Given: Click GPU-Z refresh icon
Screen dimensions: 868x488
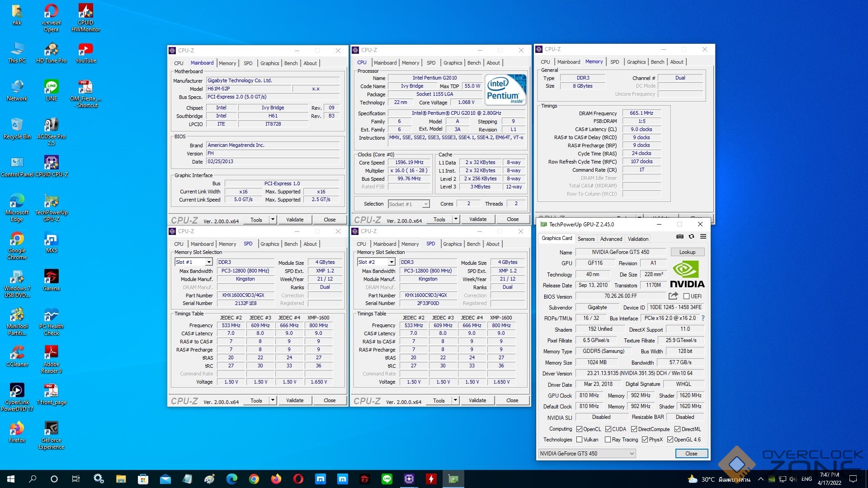Looking at the screenshot, I should (x=691, y=236).
